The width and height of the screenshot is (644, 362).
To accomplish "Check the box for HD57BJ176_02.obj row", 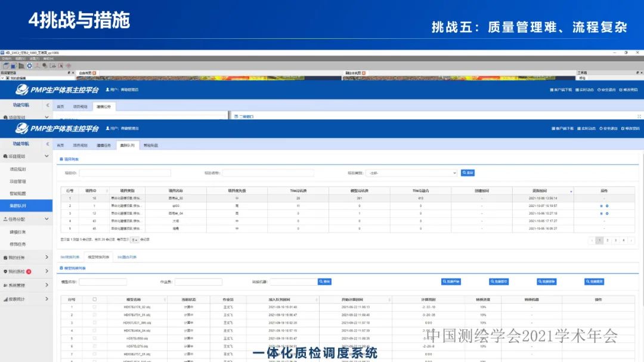I will coord(94,307).
